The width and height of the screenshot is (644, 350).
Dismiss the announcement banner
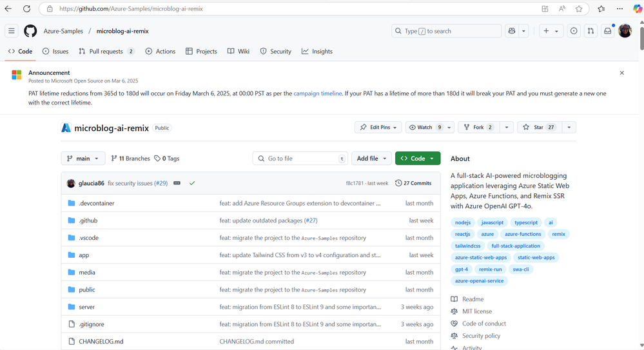622,73
